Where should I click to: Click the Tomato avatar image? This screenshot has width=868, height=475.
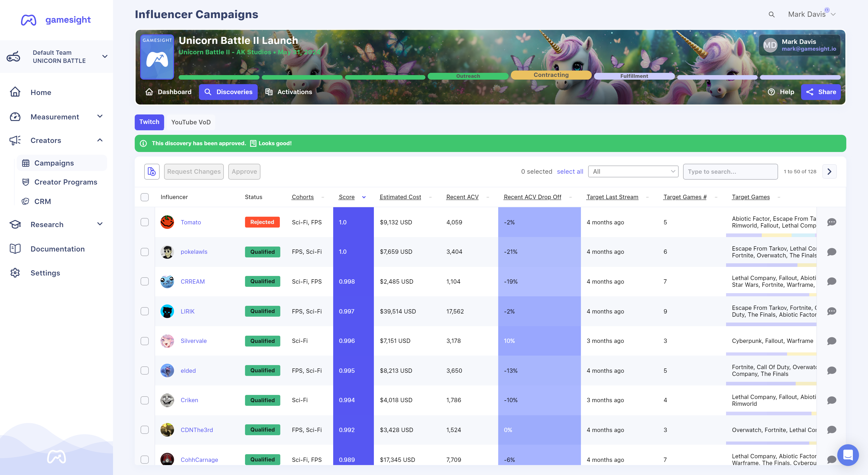tap(167, 222)
